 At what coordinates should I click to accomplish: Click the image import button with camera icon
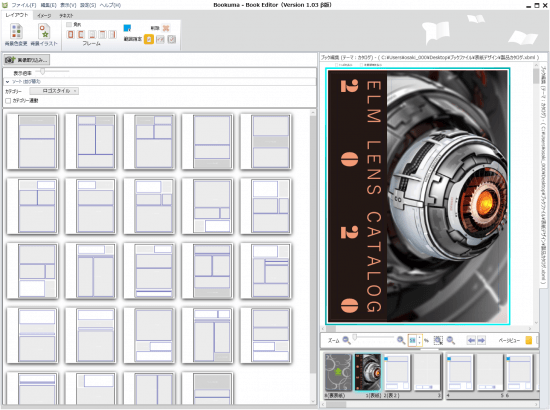coord(27,60)
